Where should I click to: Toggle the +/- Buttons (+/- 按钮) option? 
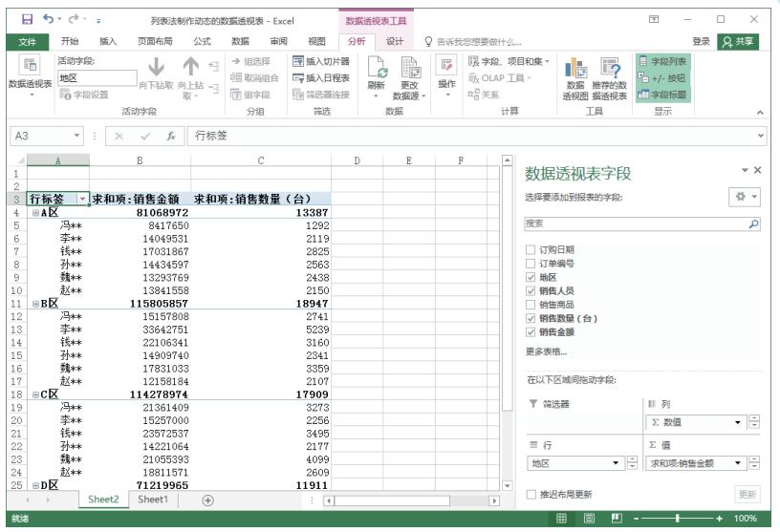662,78
